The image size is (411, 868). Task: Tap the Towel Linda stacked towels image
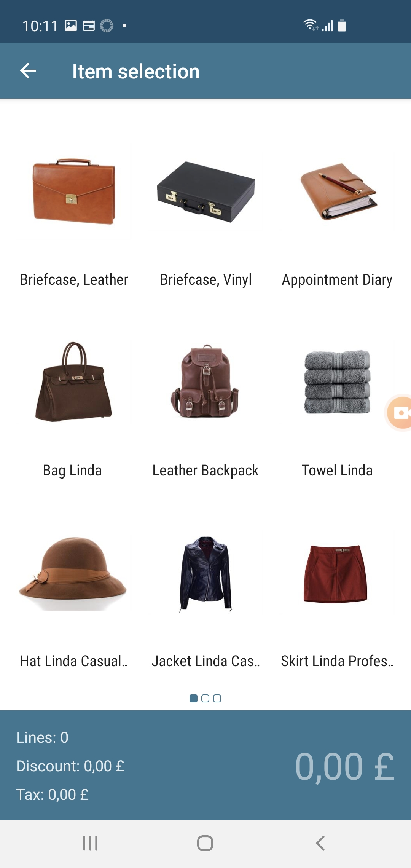coord(337,382)
